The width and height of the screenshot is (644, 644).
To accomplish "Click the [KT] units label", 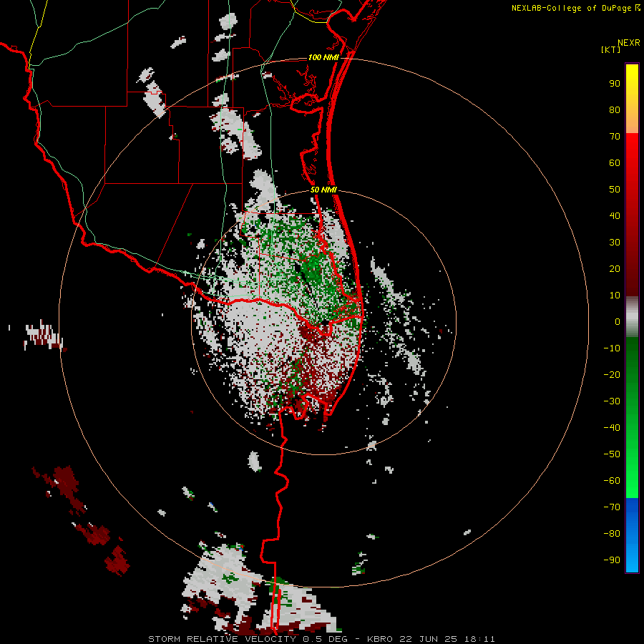I will tap(611, 49).
